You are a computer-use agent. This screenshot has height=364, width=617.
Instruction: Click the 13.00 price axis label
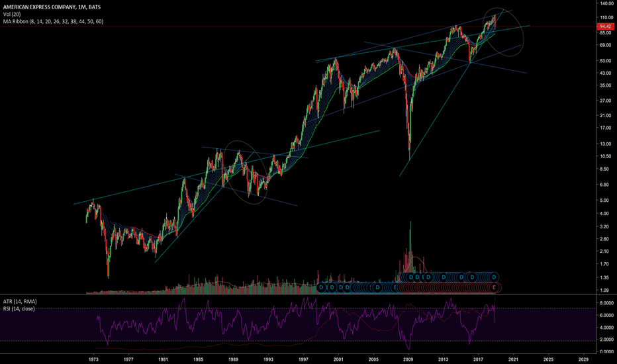pos(607,144)
